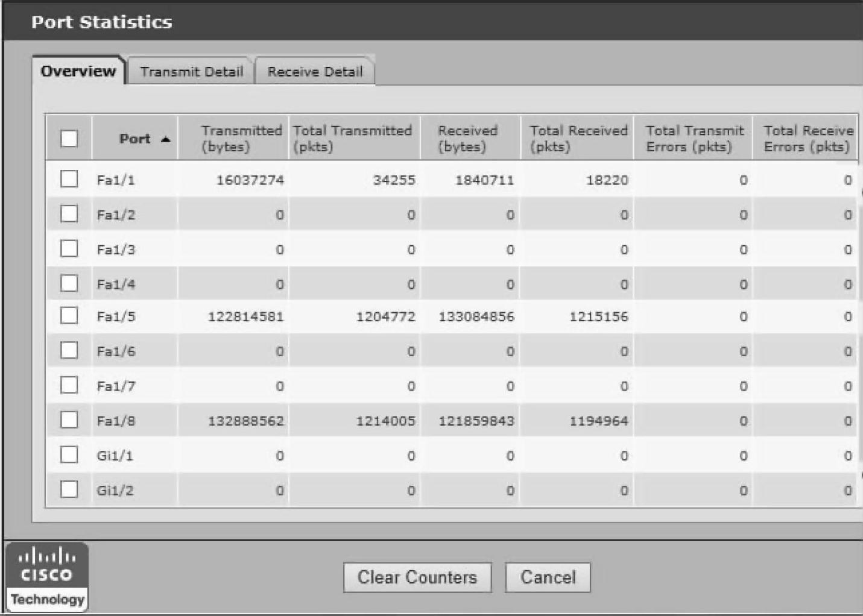Screen dimensions: 863x616
Task: Click received packets value 18220
Action: click(x=607, y=180)
